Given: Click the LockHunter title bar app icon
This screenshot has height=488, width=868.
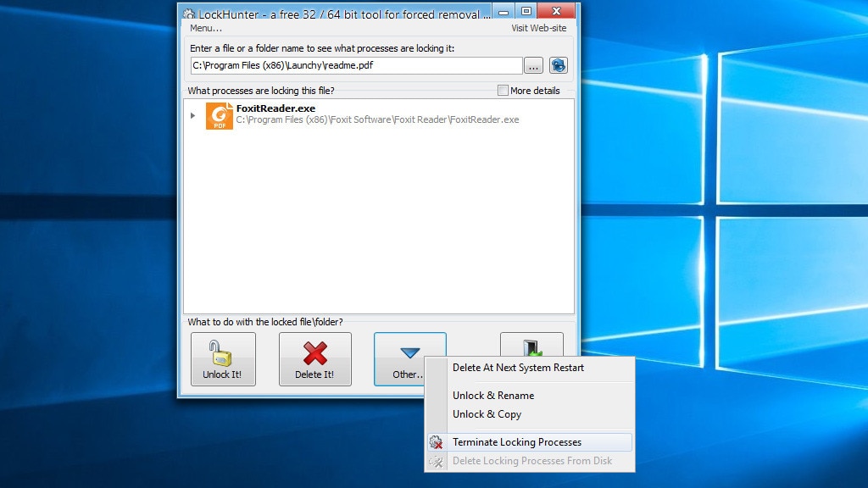Looking at the screenshot, I should click(189, 14).
